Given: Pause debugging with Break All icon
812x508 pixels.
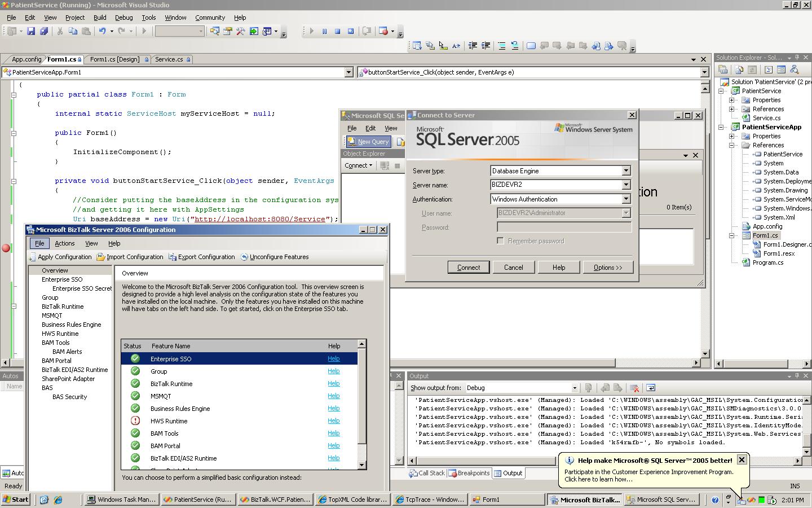Looking at the screenshot, I should coord(324,32).
